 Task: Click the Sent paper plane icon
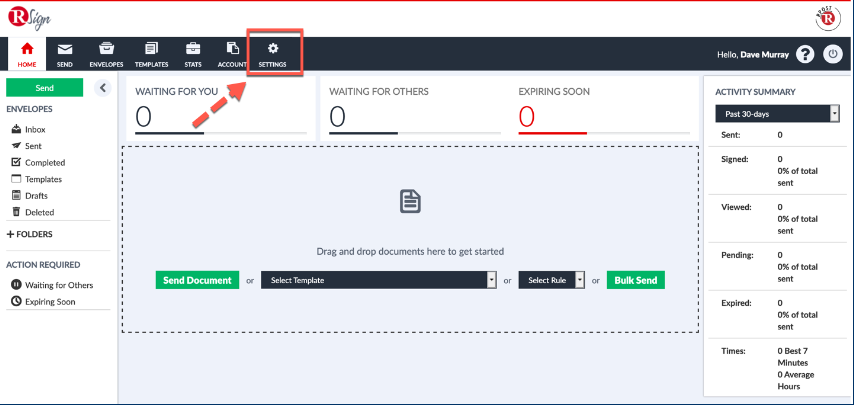click(16, 146)
